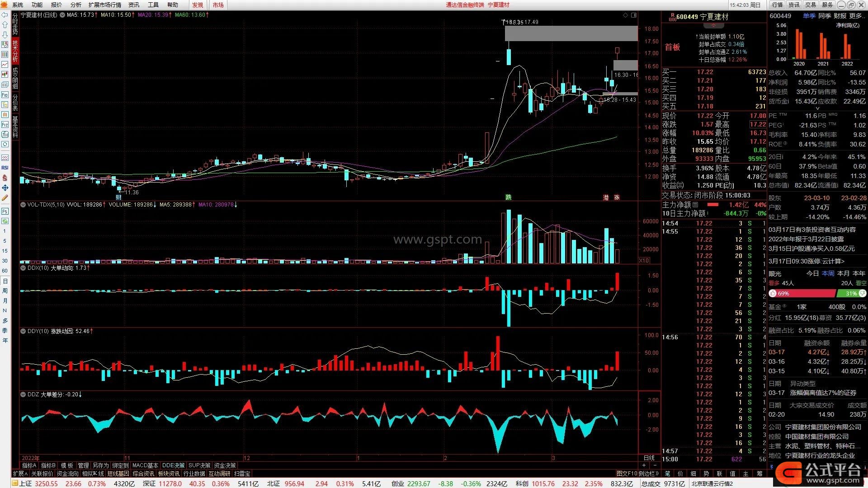
Task: Select the 年 yearly period
Action: tap(5, 340)
